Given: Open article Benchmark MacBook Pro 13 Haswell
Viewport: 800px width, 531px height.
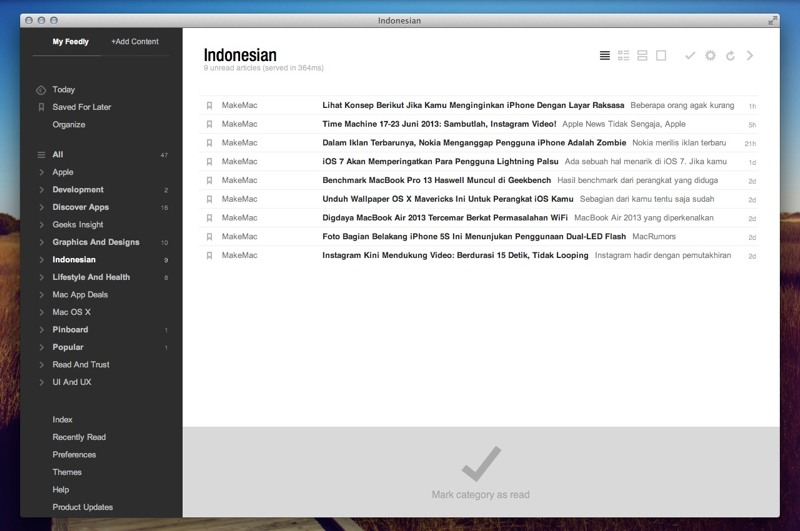Looking at the screenshot, I should [437, 181].
